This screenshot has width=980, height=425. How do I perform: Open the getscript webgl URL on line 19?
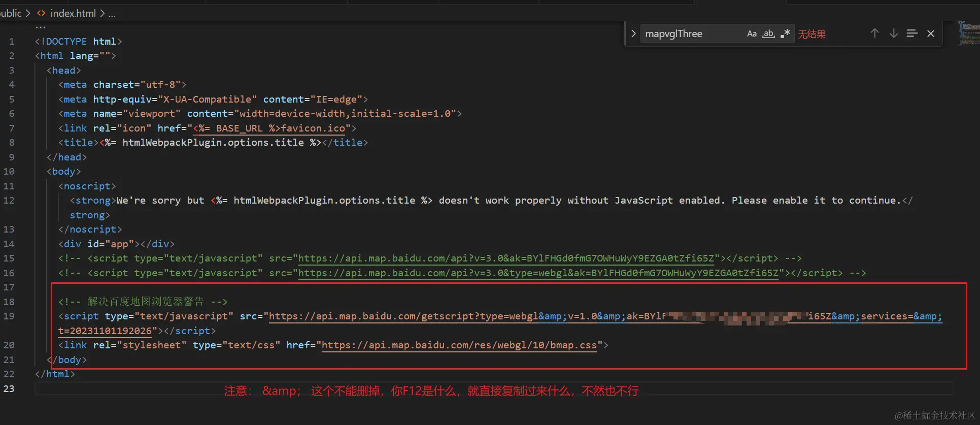[605, 316]
